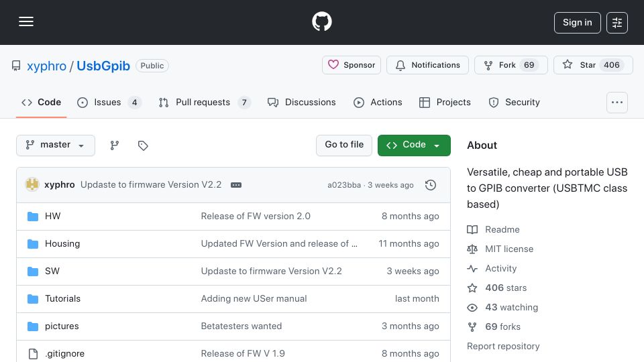Open the .gitignore file
This screenshot has height=362, width=644.
click(64, 354)
